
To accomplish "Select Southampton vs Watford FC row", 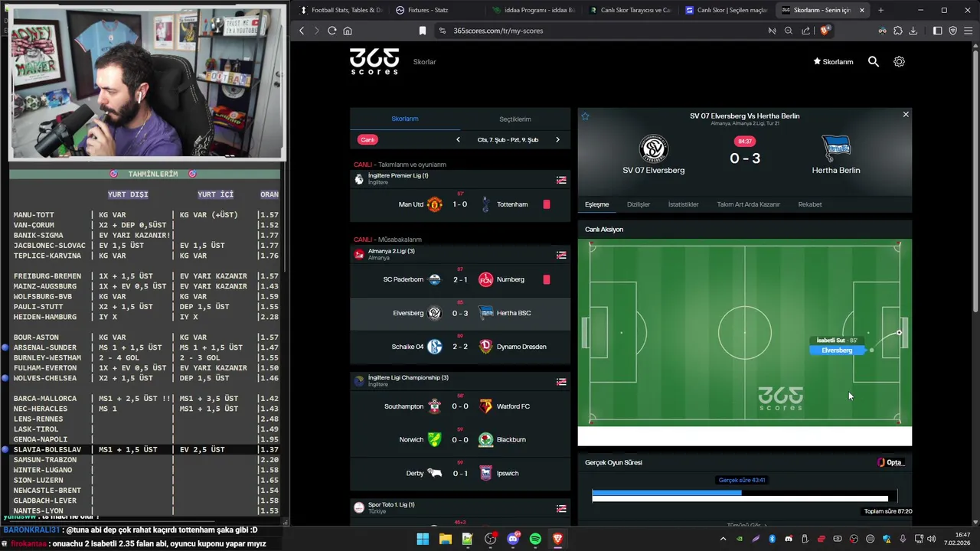I will point(460,406).
